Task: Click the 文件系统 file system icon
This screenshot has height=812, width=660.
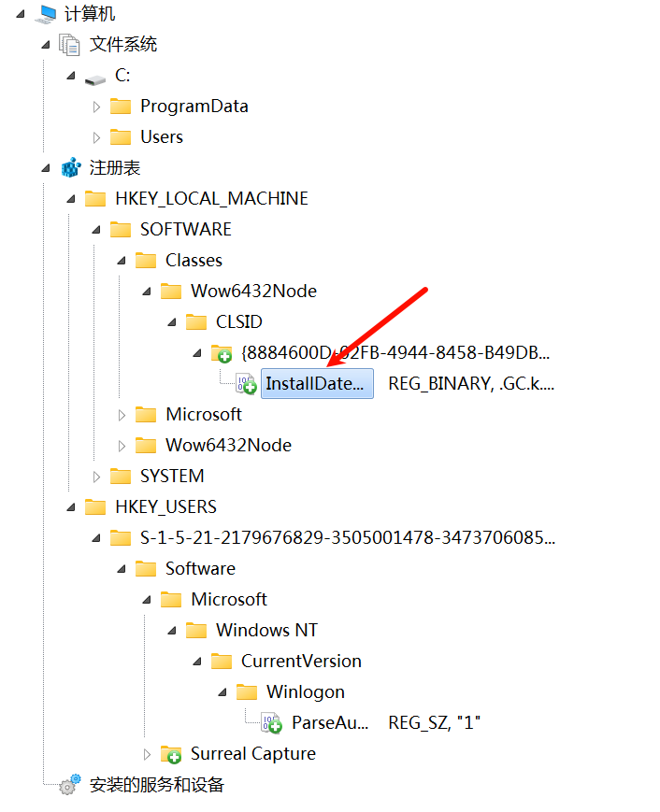Action: (70, 44)
